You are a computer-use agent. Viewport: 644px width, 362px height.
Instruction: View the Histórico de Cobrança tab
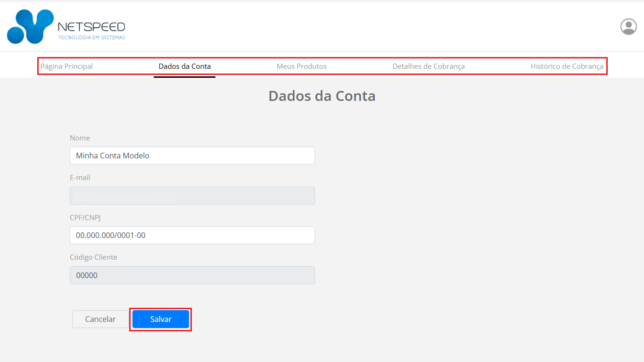click(567, 66)
